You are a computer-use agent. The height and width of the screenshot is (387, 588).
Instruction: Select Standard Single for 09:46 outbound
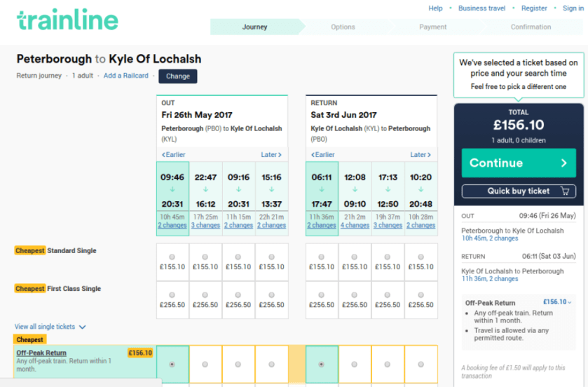click(x=172, y=257)
